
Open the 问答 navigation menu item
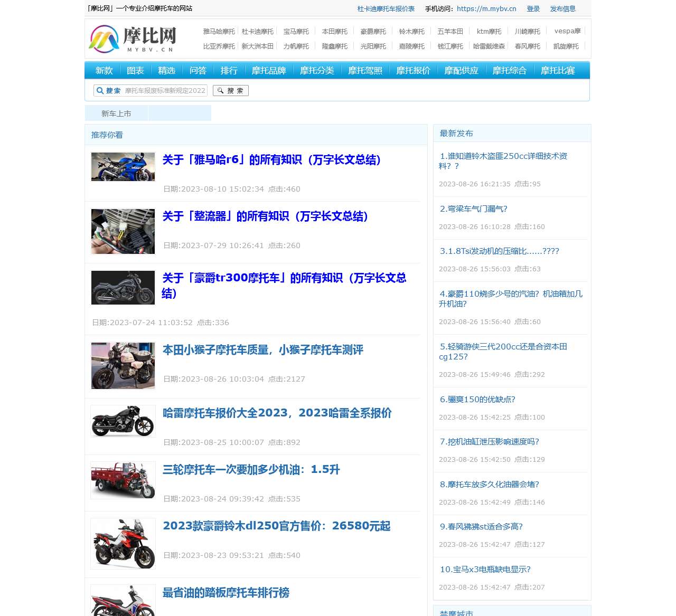click(198, 71)
